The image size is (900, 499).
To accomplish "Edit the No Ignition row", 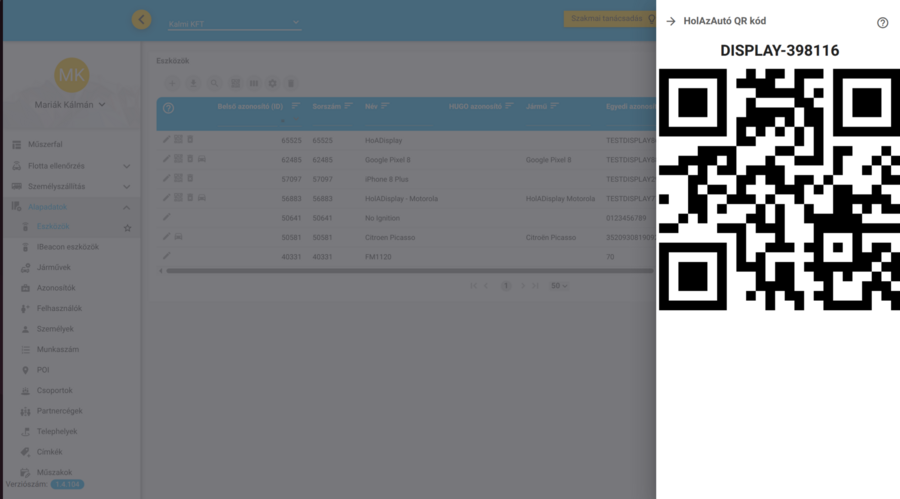I will [x=166, y=217].
